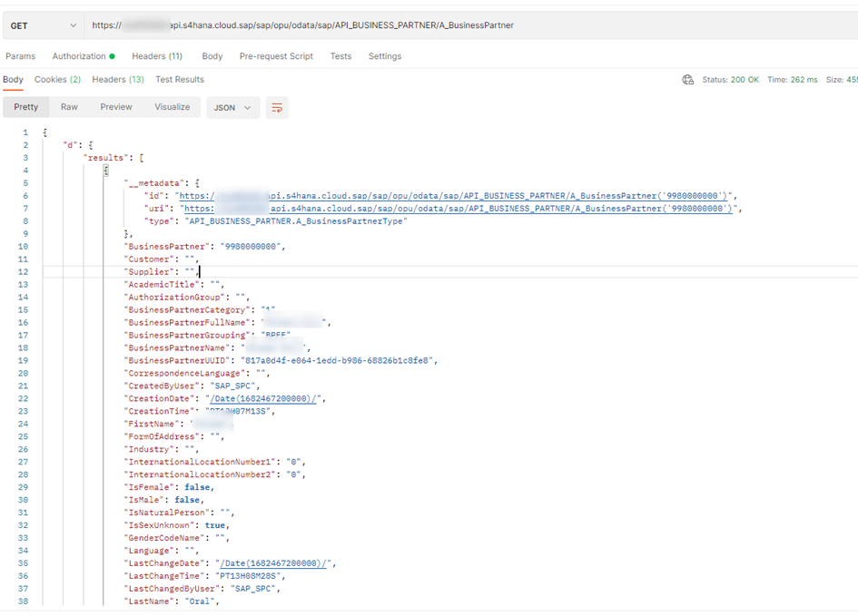Switch to the Params tab

coord(21,56)
